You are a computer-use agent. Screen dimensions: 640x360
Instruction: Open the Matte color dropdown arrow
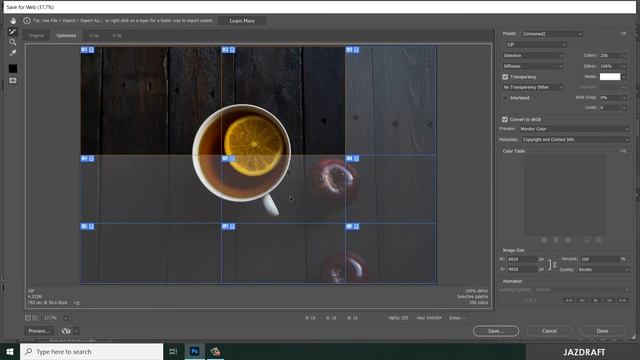click(624, 77)
